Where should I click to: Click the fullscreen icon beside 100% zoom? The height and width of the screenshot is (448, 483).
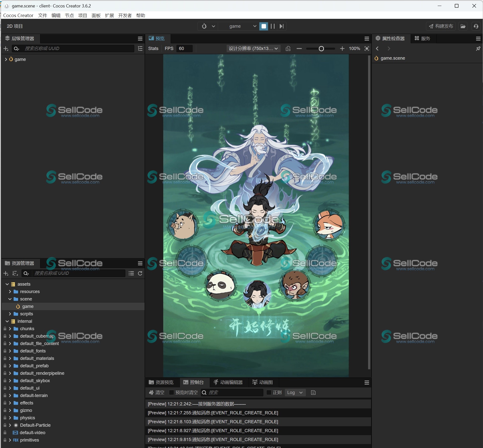coord(367,49)
